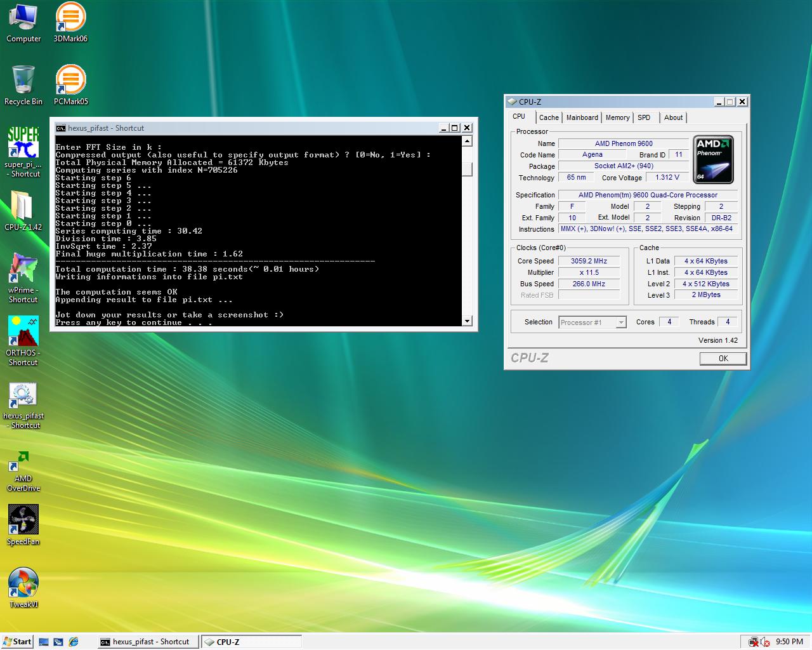Open Internet Explorer from Quick Launch
812x650 pixels.
[74, 642]
